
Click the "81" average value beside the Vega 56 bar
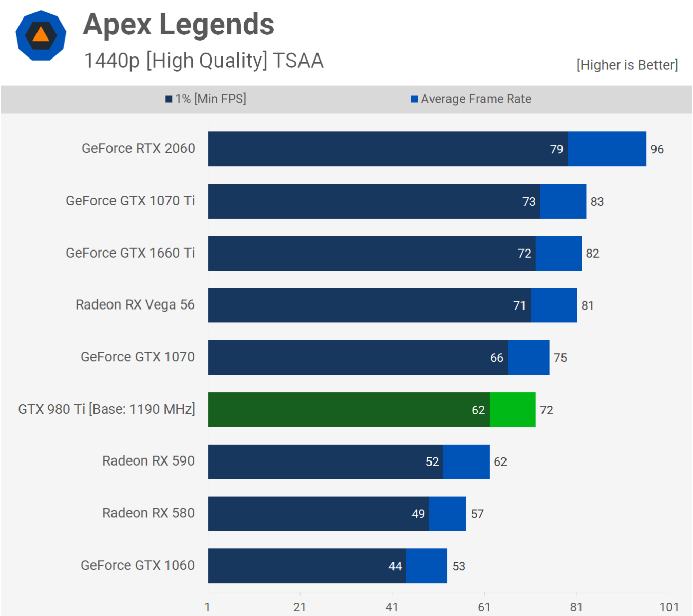tap(588, 306)
